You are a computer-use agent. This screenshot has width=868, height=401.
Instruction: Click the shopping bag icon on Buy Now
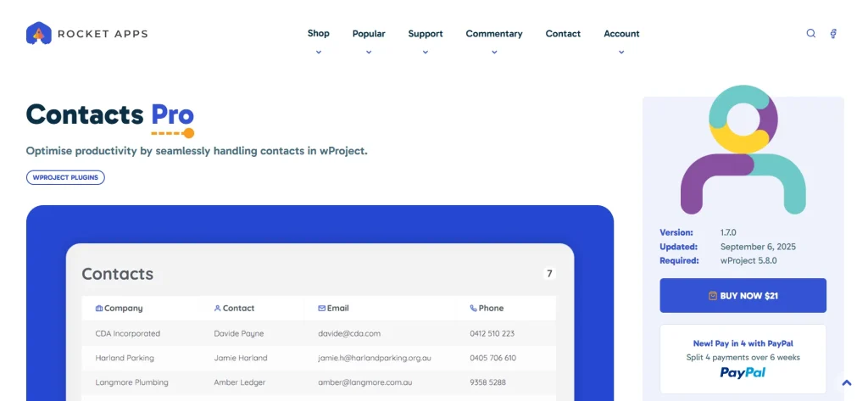pyautogui.click(x=713, y=296)
